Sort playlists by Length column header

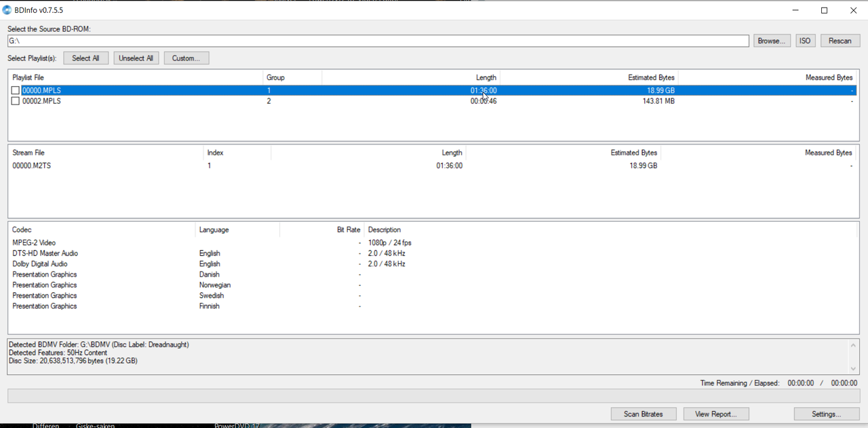(x=411, y=77)
